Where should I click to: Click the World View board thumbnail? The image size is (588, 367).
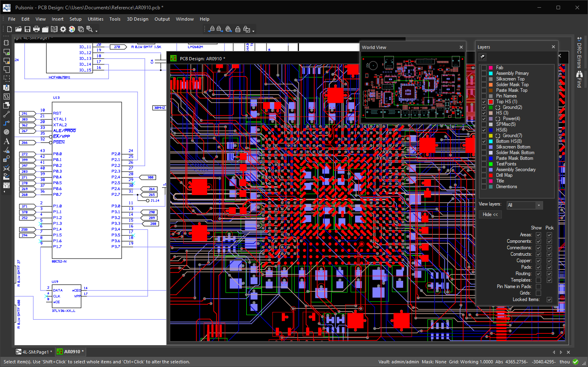(x=413, y=87)
